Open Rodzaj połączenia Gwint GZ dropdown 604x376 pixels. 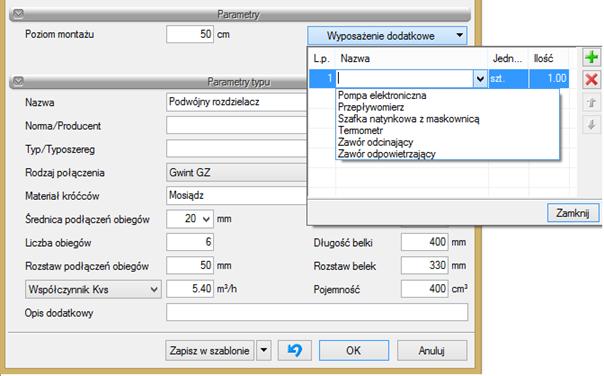pyautogui.click(x=237, y=172)
